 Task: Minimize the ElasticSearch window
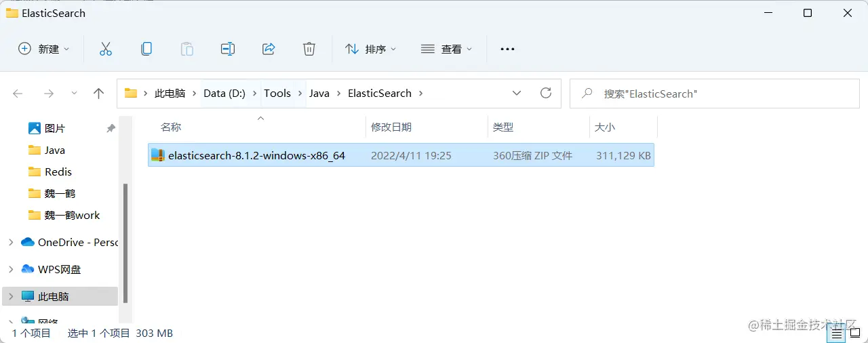(x=768, y=13)
